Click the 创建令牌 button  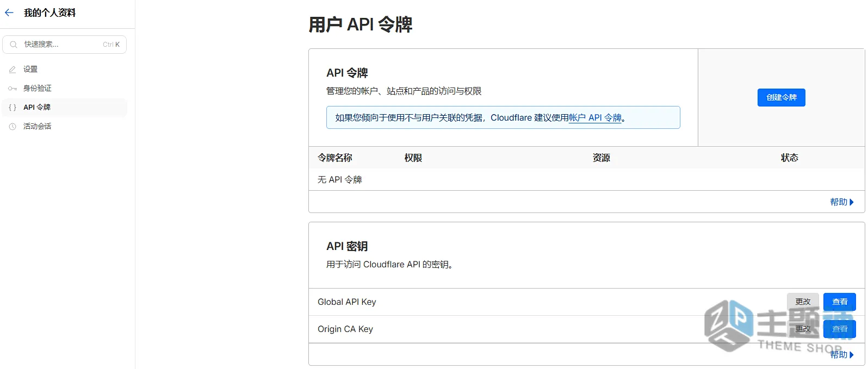(781, 97)
